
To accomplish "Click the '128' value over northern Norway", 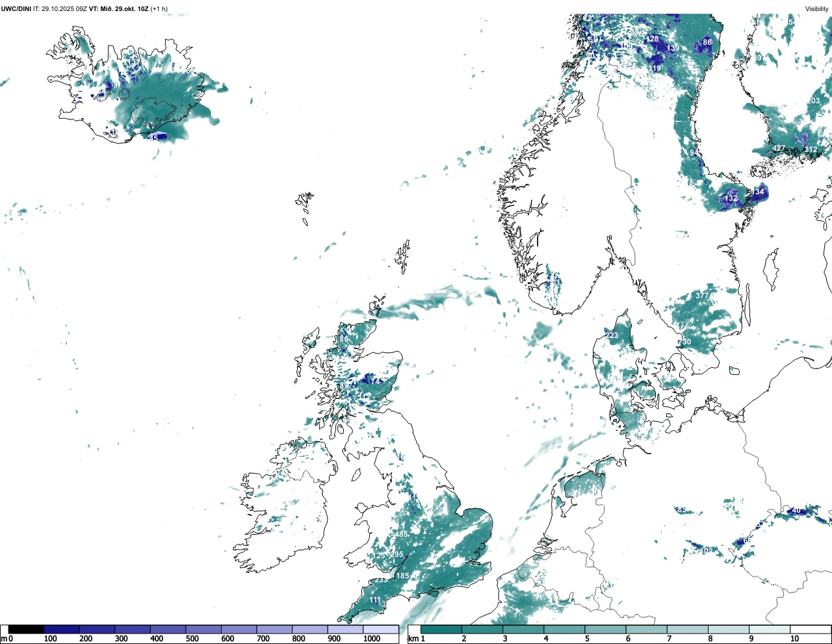I will tap(652, 39).
